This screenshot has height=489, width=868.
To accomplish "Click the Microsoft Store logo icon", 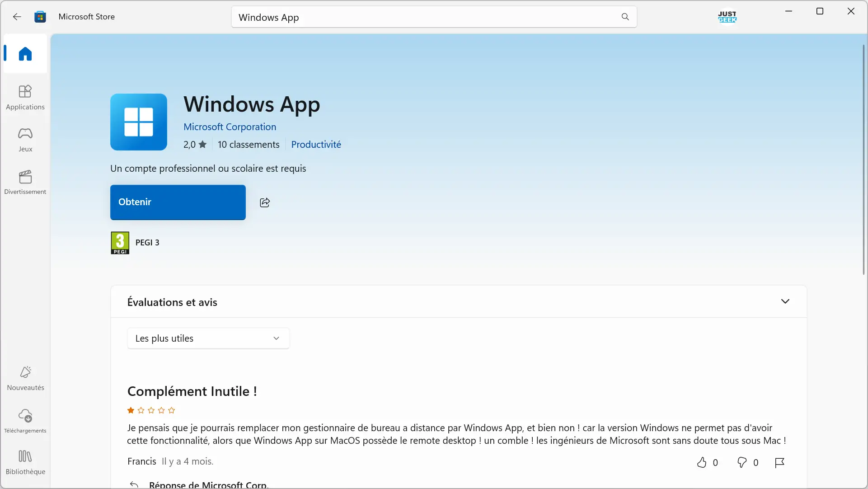I will click(40, 17).
